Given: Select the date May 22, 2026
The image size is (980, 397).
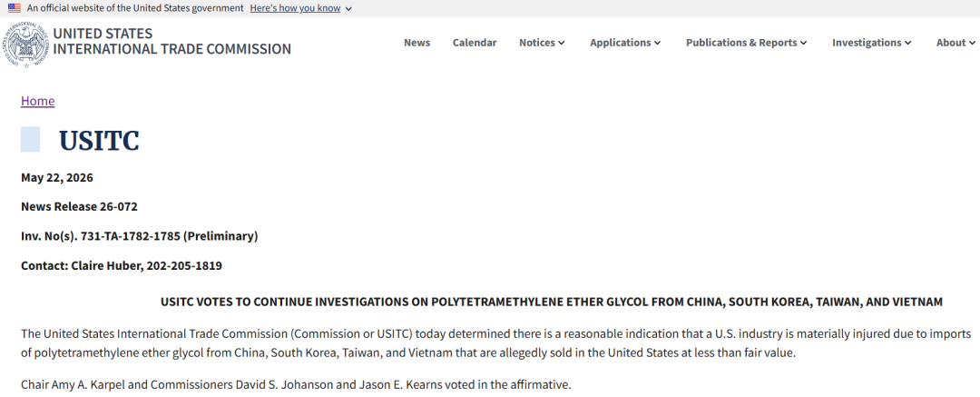Looking at the screenshot, I should pyautogui.click(x=57, y=178).
